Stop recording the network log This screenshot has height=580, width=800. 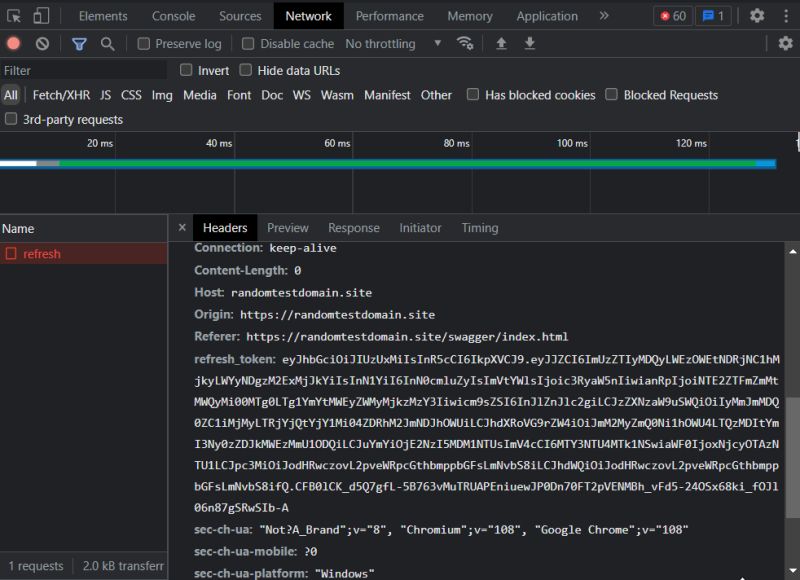(x=11, y=43)
